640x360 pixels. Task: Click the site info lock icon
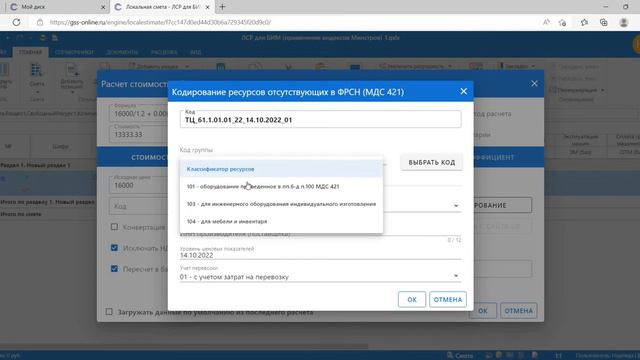coord(40,22)
